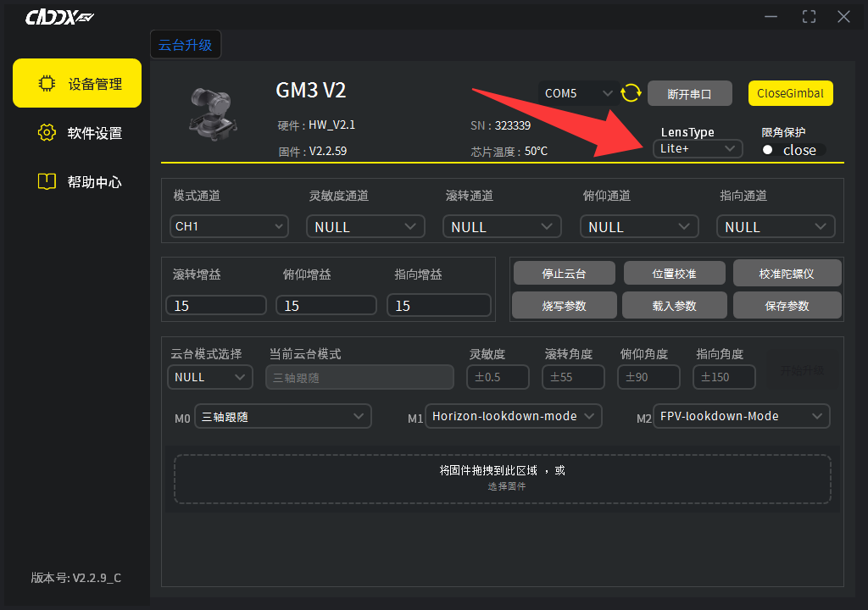Viewport: 868px width, 610px height.
Task: Toggle the 限角保护 close switch
Action: (x=793, y=150)
